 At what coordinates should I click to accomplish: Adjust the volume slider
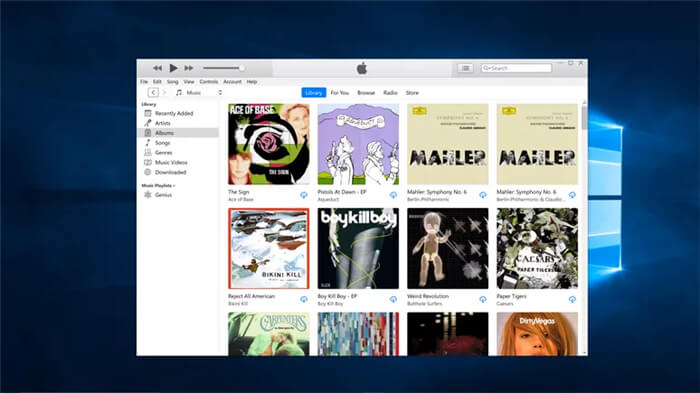pos(223,68)
